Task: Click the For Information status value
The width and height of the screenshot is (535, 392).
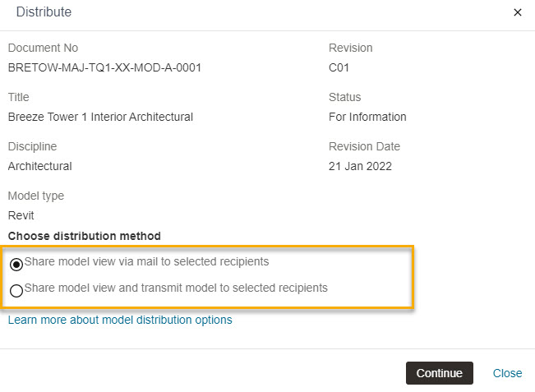Action: (367, 117)
